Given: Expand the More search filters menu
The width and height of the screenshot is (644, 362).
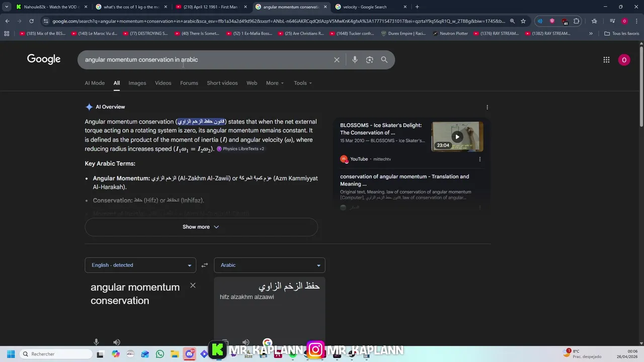Looking at the screenshot, I should [275, 83].
